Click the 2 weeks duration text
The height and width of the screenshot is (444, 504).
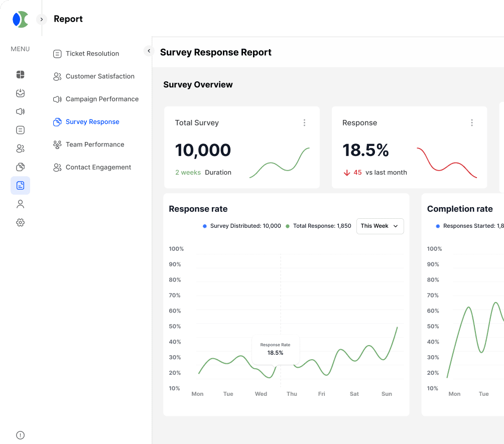188,173
